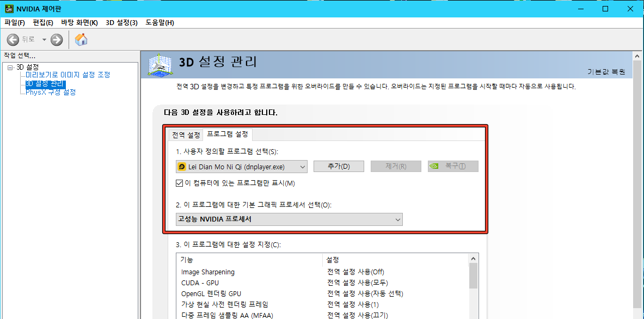644x319 pixels.
Task: Maximize the NVIDIA 제어판 window
Action: point(605,9)
